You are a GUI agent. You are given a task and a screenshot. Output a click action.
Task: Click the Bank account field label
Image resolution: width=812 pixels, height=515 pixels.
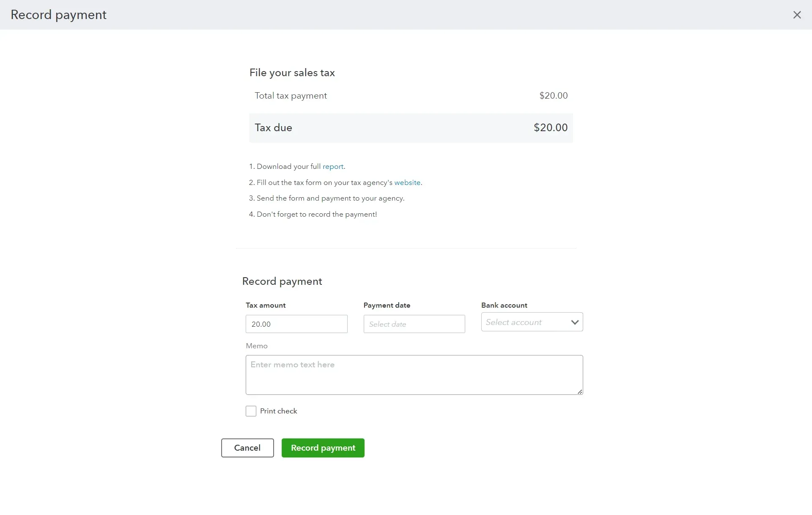[x=504, y=305]
